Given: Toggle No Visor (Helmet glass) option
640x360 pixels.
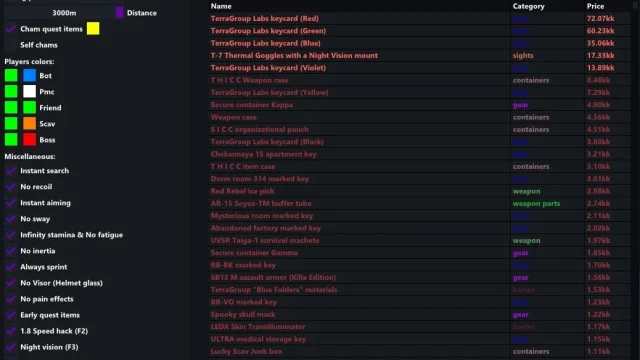Looking at the screenshot, I should click(x=11, y=283).
